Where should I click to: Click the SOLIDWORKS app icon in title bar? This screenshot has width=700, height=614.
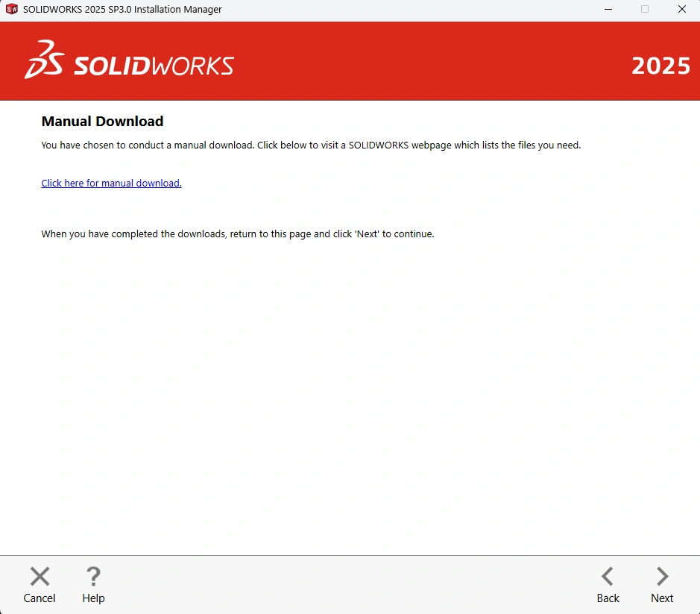[12, 9]
